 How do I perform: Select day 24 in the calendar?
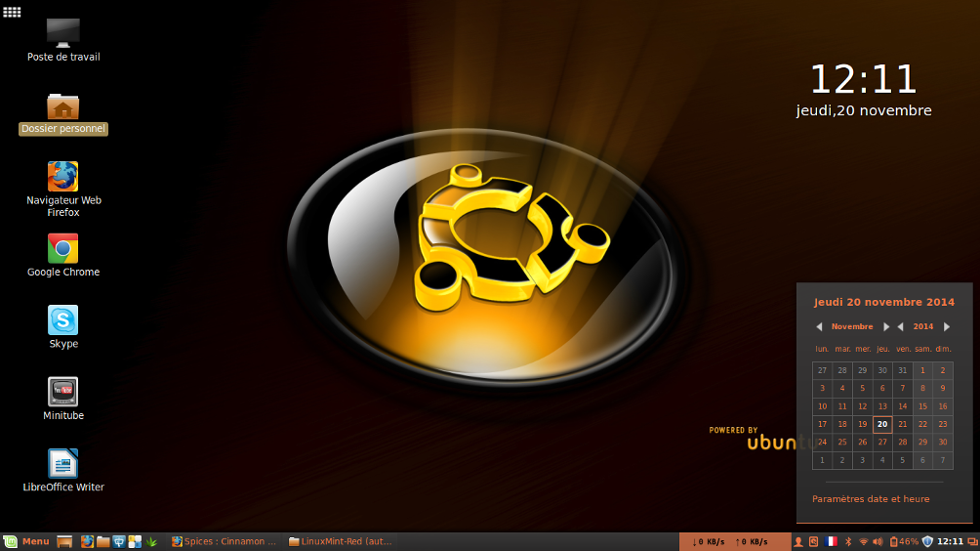click(823, 443)
